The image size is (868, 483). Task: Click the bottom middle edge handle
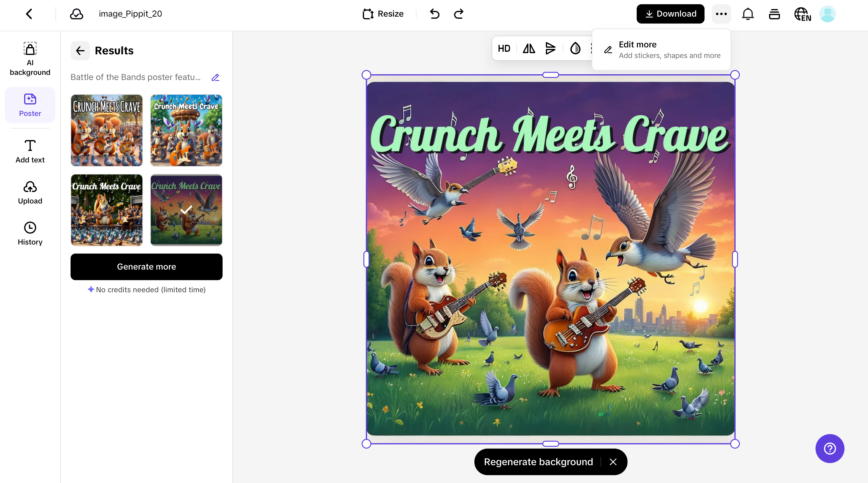pos(551,443)
